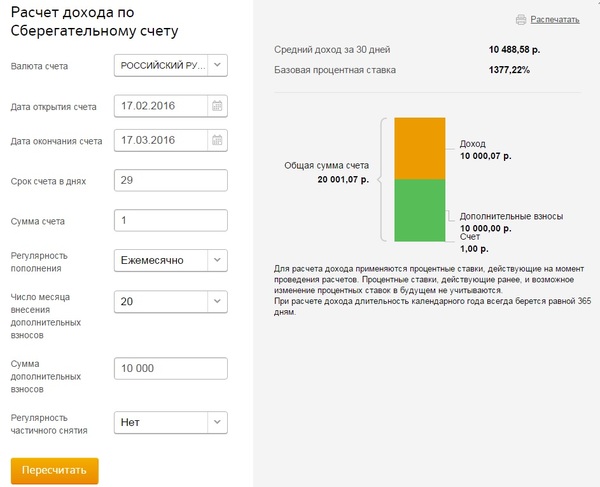
Task: Click the orange income bar segment
Action: pyautogui.click(x=420, y=149)
